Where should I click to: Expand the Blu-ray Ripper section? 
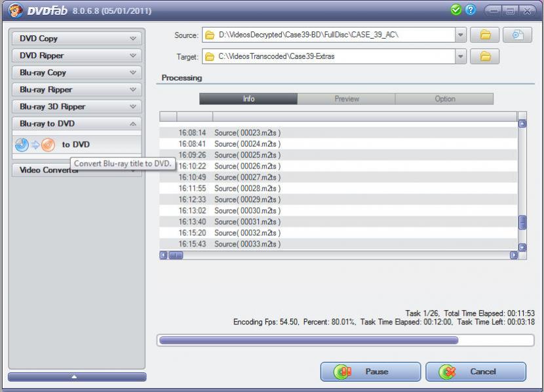click(x=77, y=90)
